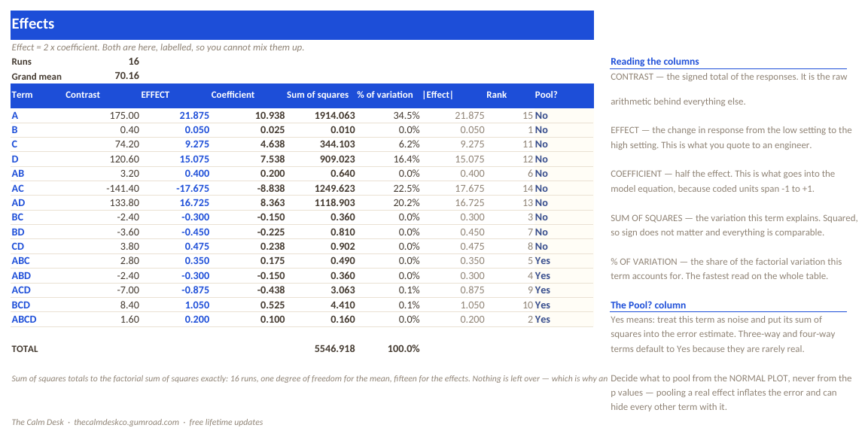The width and height of the screenshot is (868, 437).
Task: Click the 100.0% total cell
Action: coord(404,349)
